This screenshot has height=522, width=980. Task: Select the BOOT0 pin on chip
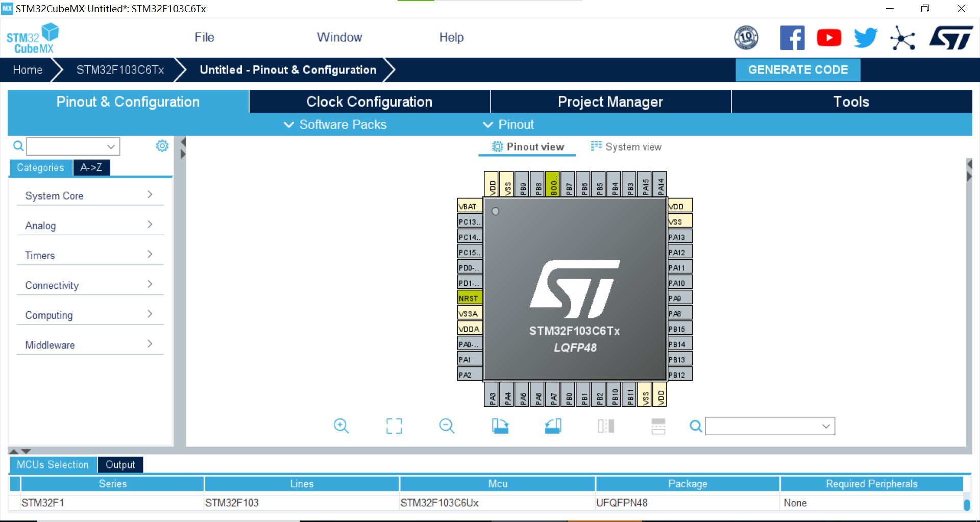pos(553,184)
